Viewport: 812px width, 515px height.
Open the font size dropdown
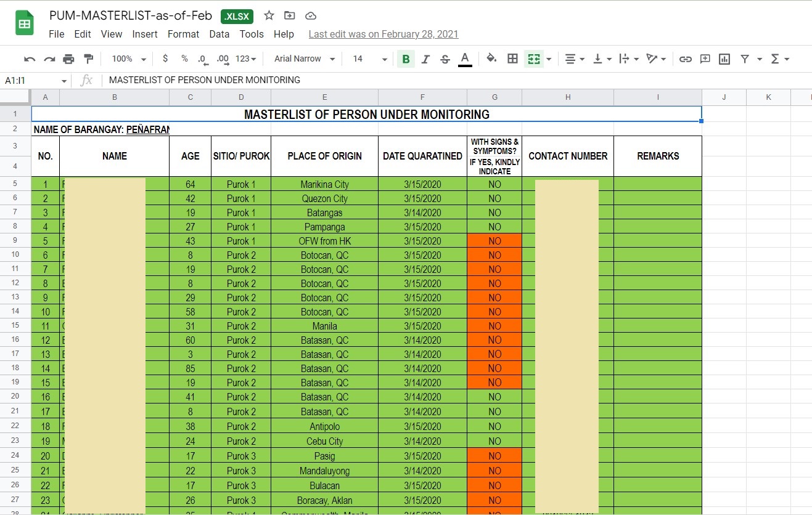coord(370,59)
